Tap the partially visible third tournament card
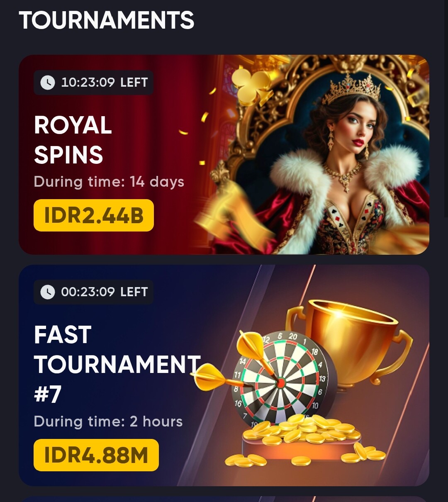This screenshot has height=502, width=448. pyautogui.click(x=224, y=499)
